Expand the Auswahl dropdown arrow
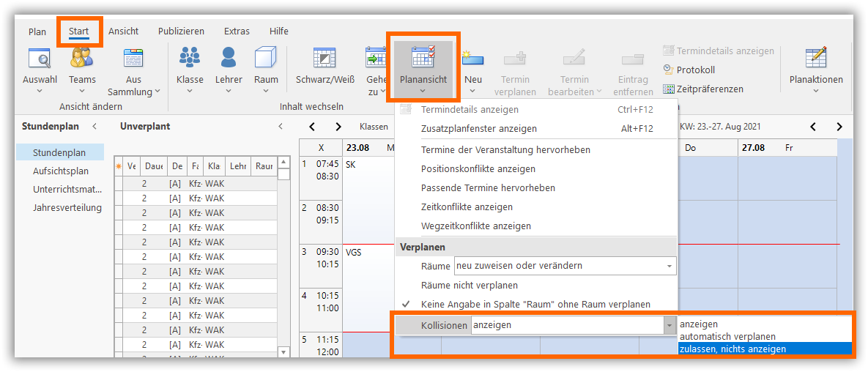868x372 pixels. (x=40, y=92)
